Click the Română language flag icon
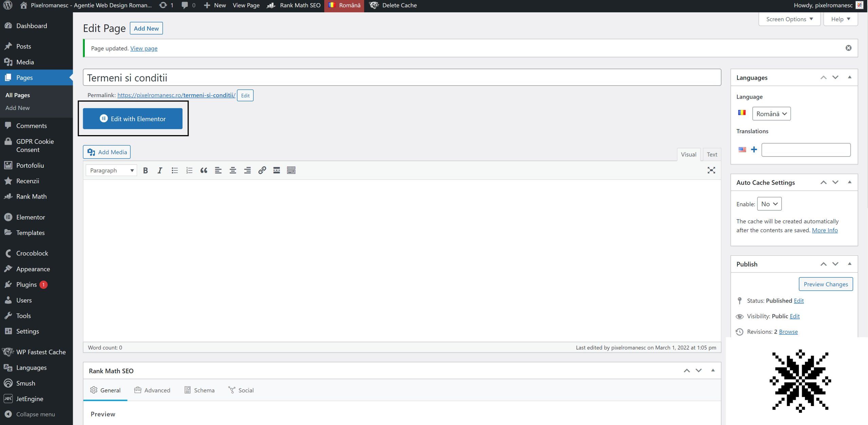Image resolution: width=868 pixels, height=425 pixels. [332, 5]
